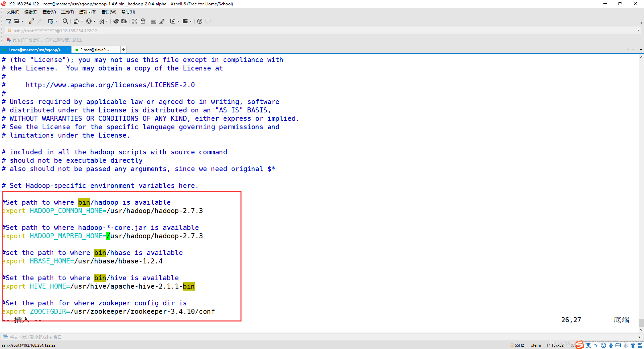
Task: Click the Key Mapping keyboard icon
Action: [x=154, y=21]
